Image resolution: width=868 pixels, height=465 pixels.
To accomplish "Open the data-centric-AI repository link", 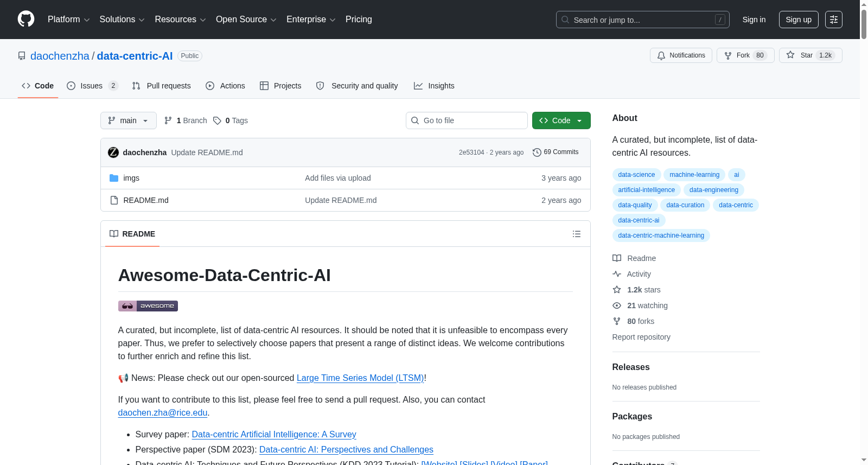I will tap(135, 56).
